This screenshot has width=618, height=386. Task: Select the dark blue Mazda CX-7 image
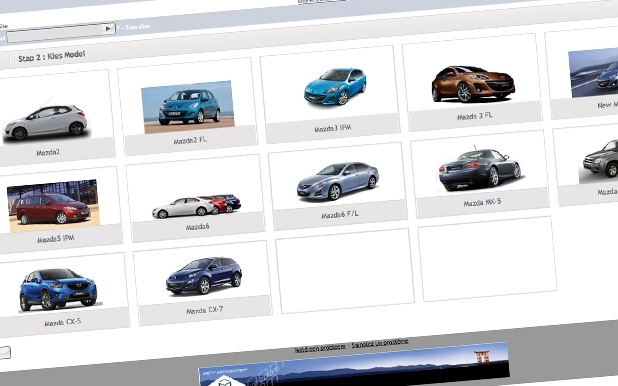click(204, 276)
